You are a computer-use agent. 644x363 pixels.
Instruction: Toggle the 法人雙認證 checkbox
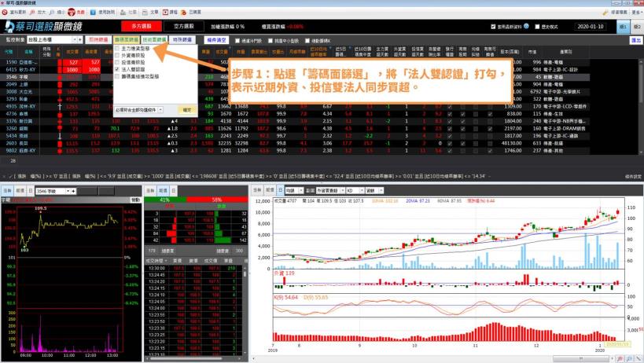[x=117, y=69]
